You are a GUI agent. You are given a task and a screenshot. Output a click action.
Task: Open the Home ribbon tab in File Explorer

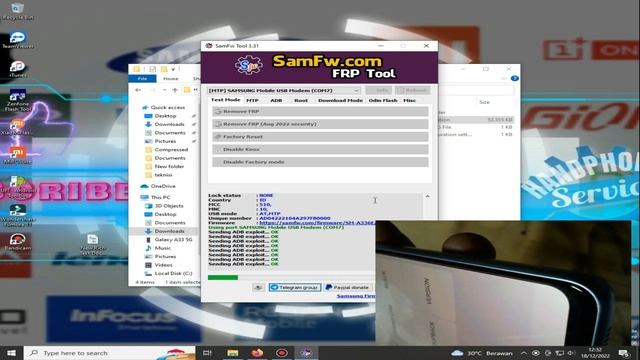(171, 78)
